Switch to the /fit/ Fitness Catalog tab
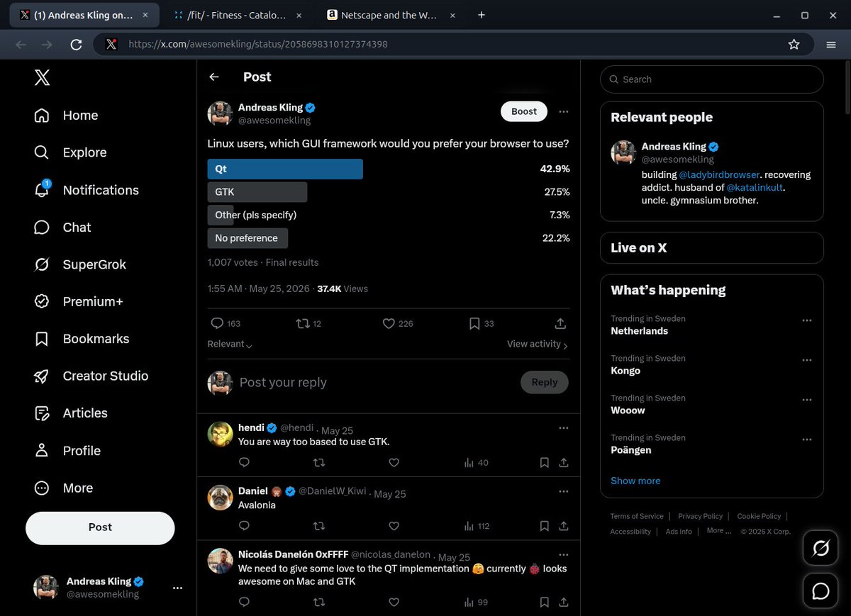 (x=238, y=15)
